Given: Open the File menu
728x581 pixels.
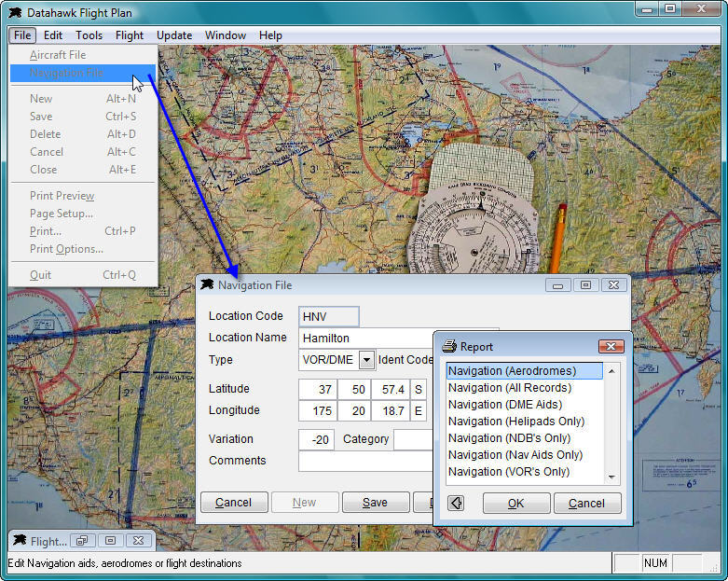Looking at the screenshot, I should click(x=21, y=35).
